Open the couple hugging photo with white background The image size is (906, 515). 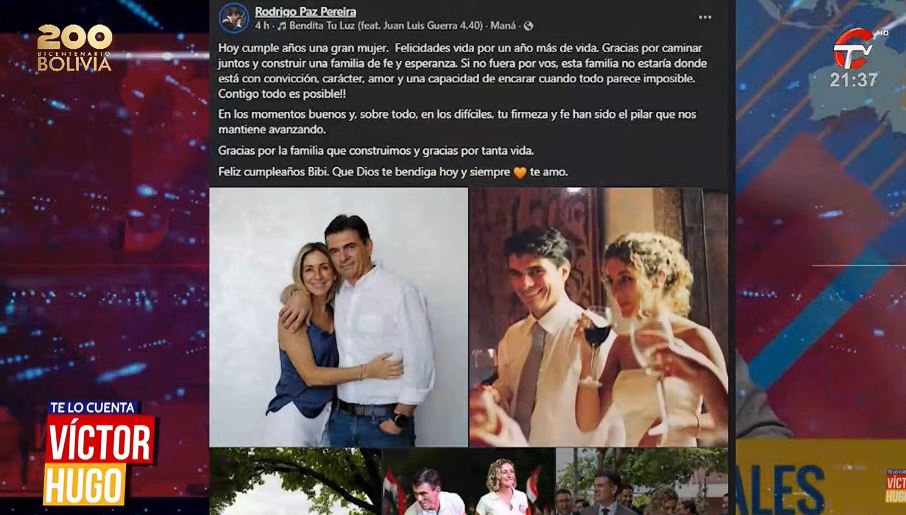[339, 317]
